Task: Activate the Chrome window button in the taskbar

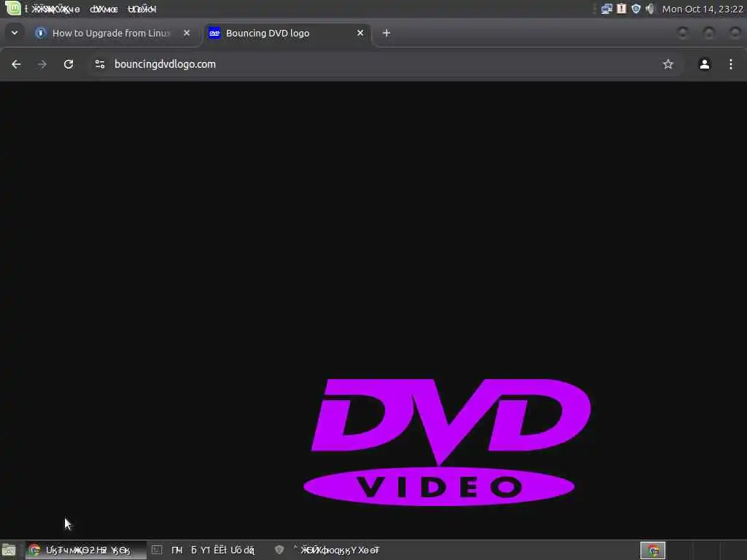Action: 86,550
